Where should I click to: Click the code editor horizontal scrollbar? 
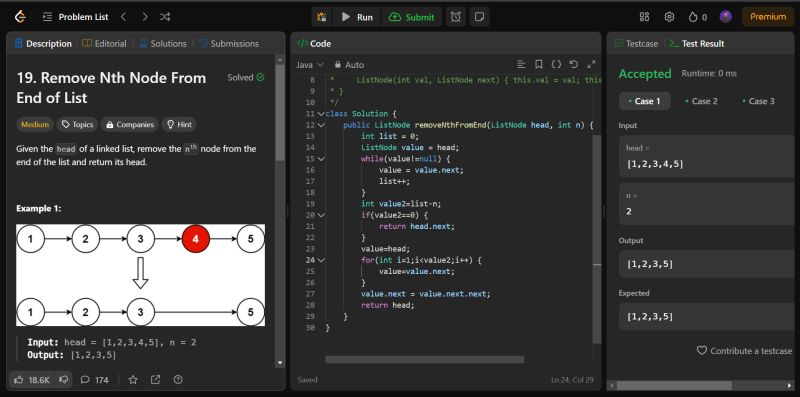pos(424,360)
